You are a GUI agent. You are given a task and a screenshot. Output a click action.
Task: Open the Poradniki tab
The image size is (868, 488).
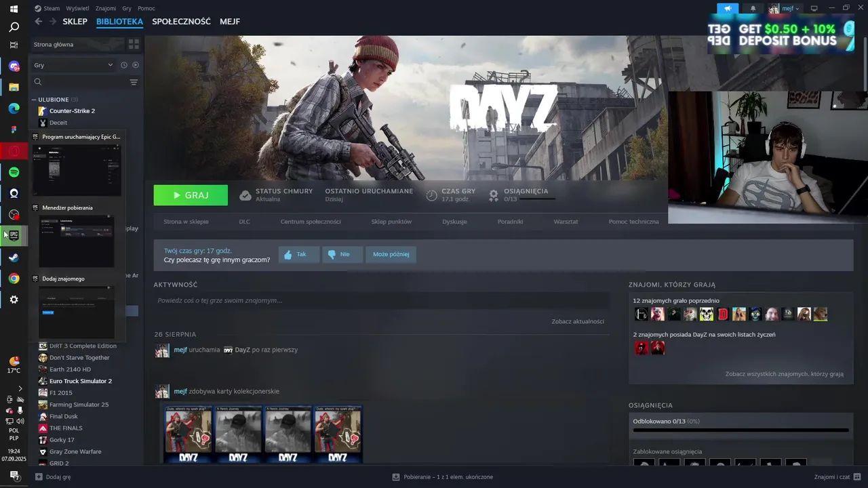pos(510,222)
